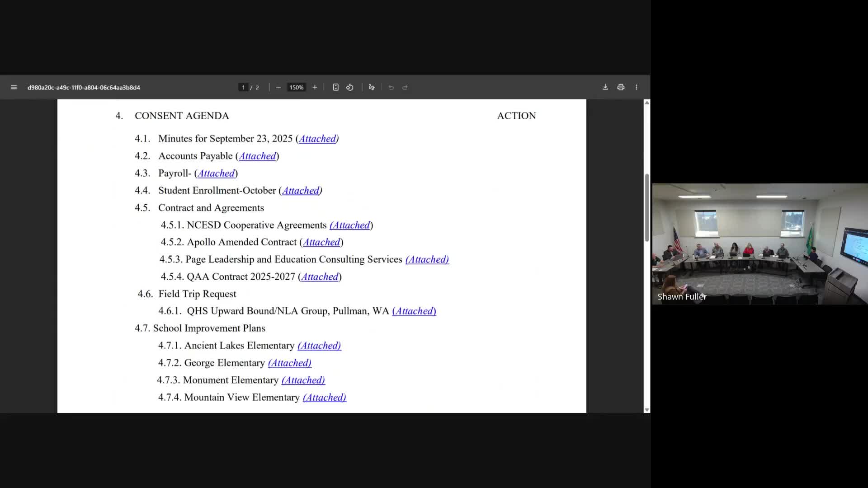The image size is (868, 488).
Task: Click the 150% zoom level field
Action: pyautogui.click(x=297, y=87)
